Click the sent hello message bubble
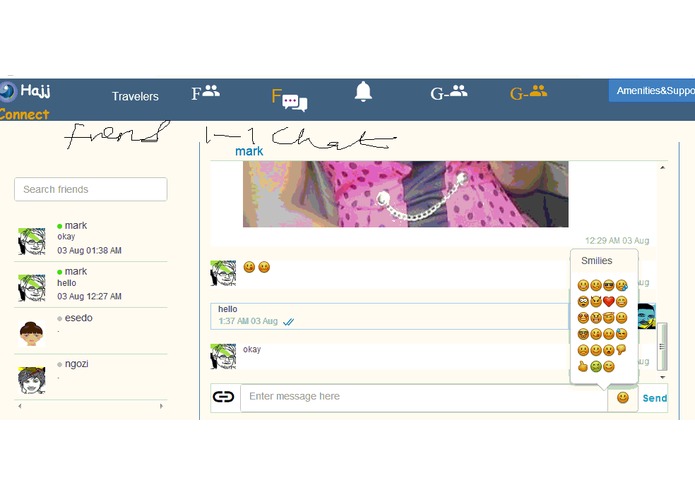This screenshot has width=695, height=494. (389, 316)
